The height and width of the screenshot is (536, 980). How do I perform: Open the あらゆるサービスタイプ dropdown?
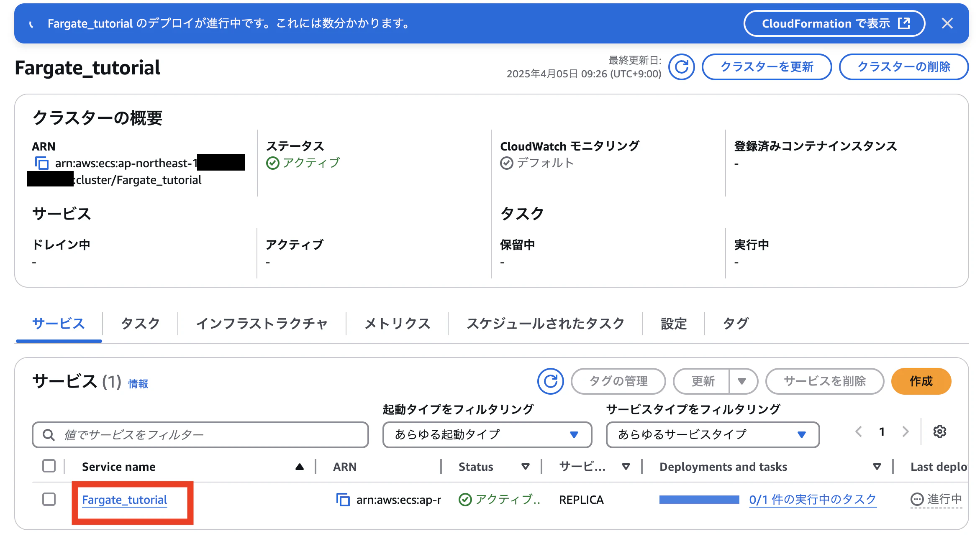(713, 435)
